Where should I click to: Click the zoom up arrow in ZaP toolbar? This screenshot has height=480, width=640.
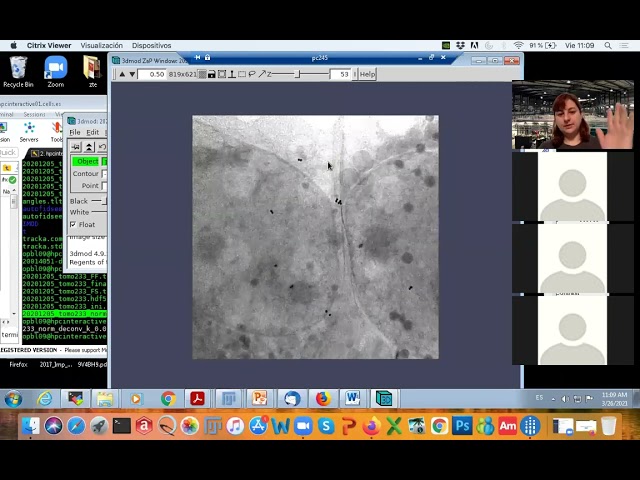[x=122, y=74]
